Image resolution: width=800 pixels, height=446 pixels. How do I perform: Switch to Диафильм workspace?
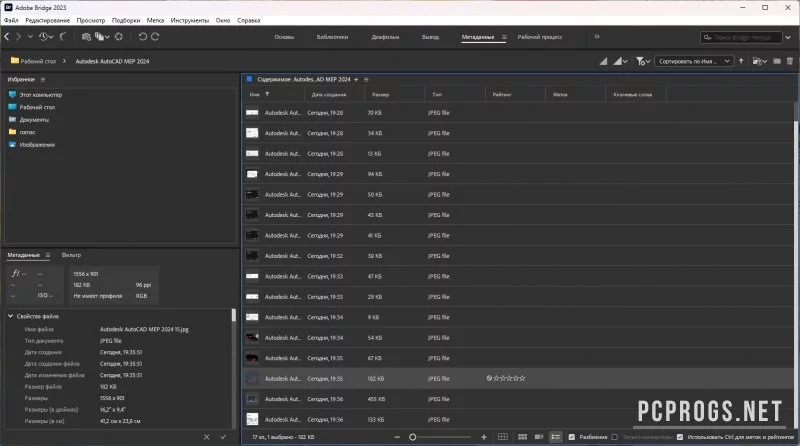pyautogui.click(x=385, y=37)
